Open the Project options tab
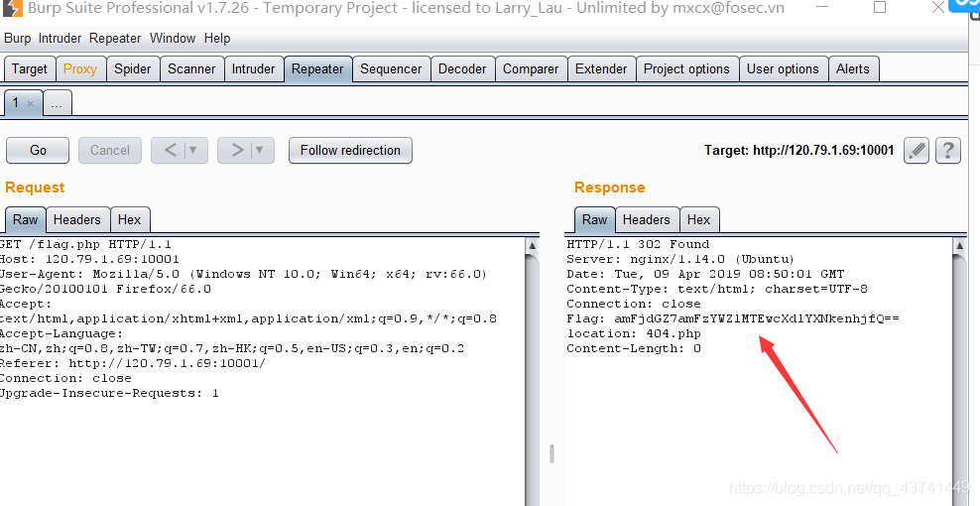Viewport: 980px width, 506px height. coord(686,68)
